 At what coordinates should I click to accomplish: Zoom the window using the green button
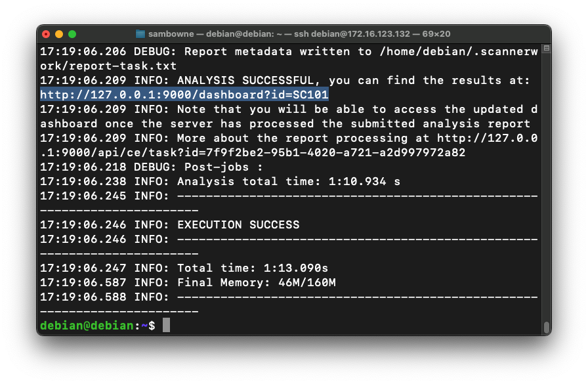coord(72,34)
